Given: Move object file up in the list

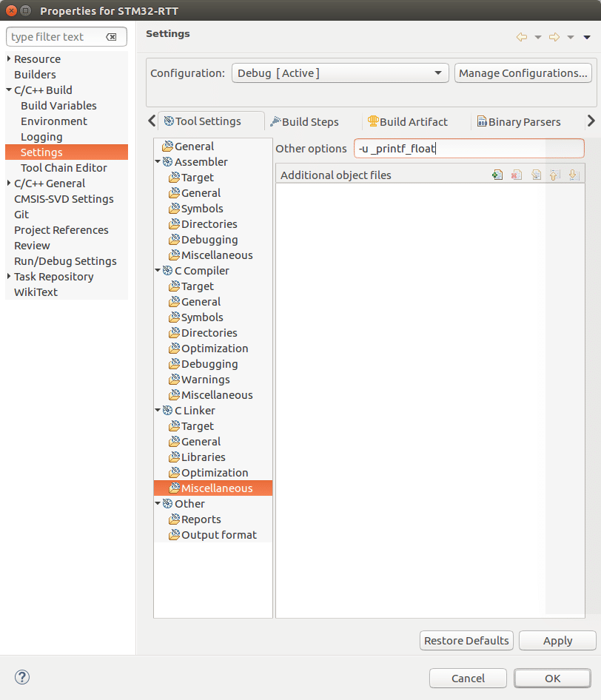Looking at the screenshot, I should coord(555,175).
